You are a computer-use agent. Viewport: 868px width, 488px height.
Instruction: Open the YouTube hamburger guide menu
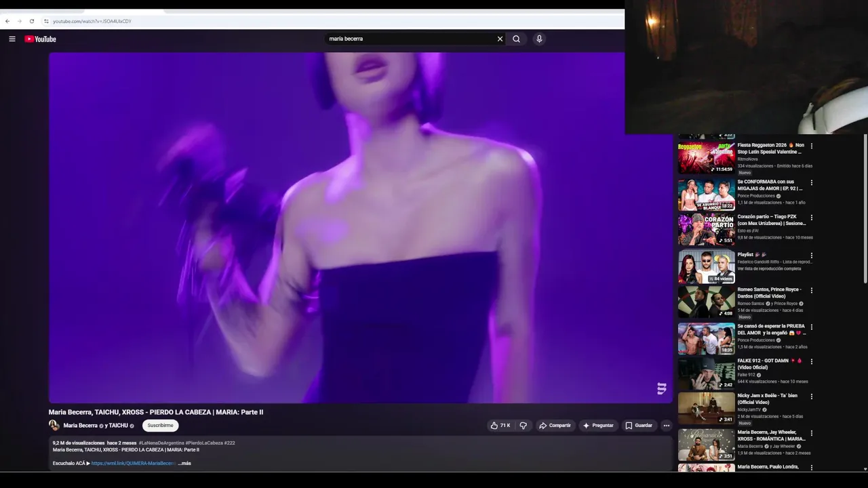[x=12, y=39]
